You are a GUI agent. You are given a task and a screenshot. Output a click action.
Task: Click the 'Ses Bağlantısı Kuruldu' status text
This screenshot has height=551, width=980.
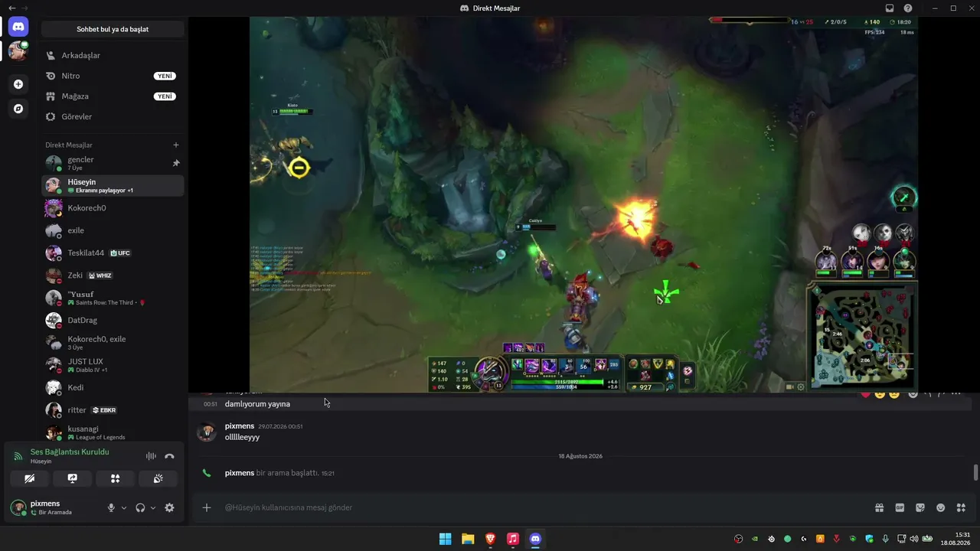70,452
